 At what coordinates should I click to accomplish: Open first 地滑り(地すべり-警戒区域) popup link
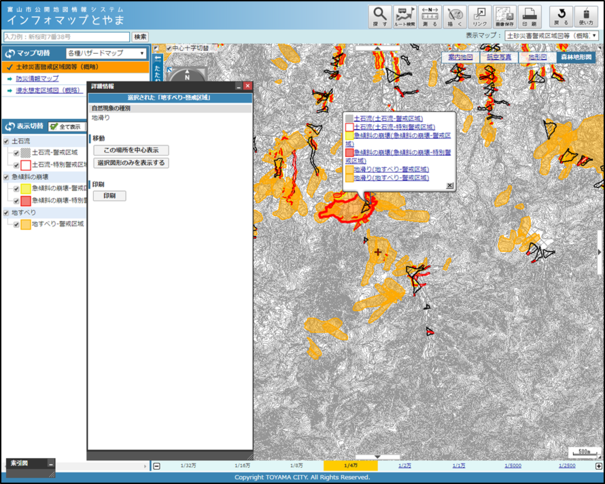pyautogui.click(x=391, y=169)
